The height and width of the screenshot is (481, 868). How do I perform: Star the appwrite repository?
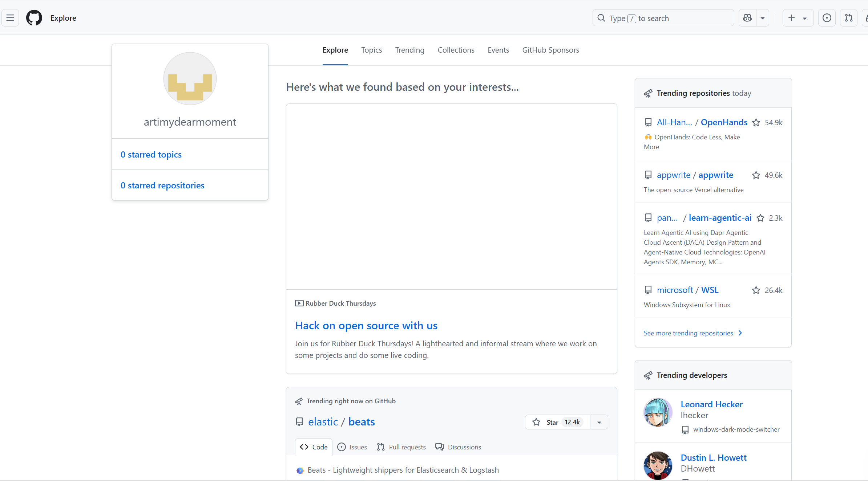tap(756, 175)
